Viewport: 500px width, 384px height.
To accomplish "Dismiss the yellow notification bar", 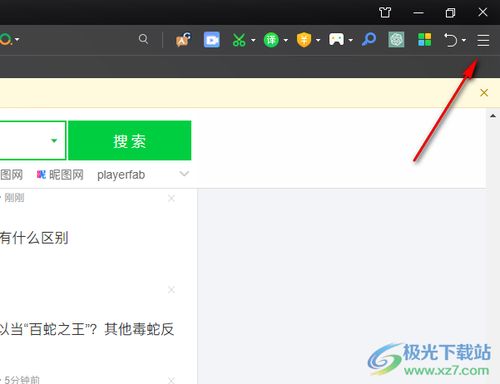I will tap(484, 93).
